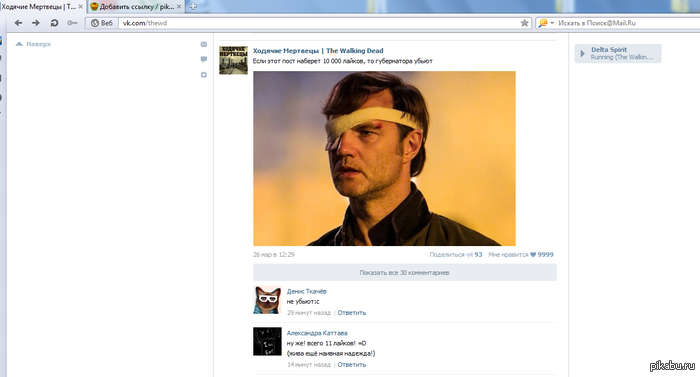Click the browser forward arrow
Screen dimensions: 700x377
(x=36, y=23)
